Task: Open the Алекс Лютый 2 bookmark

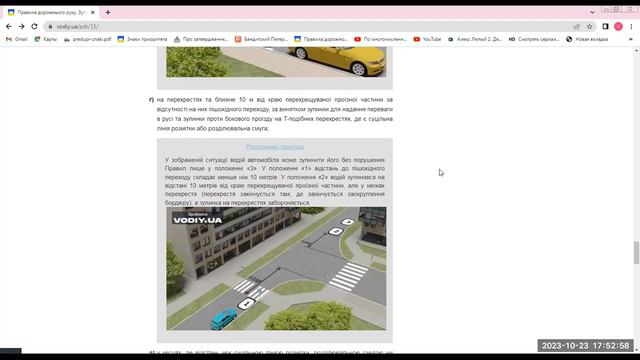Action: pos(475,39)
